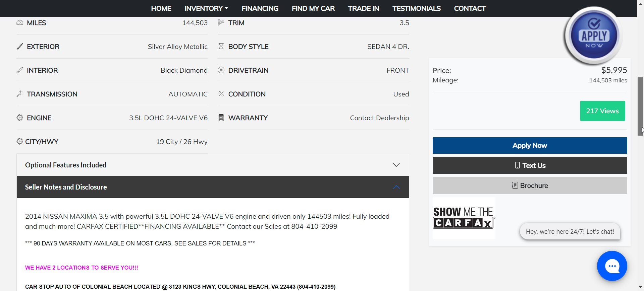Click the Show Me the Carfax logo
The image size is (644, 291).
pyautogui.click(x=464, y=218)
